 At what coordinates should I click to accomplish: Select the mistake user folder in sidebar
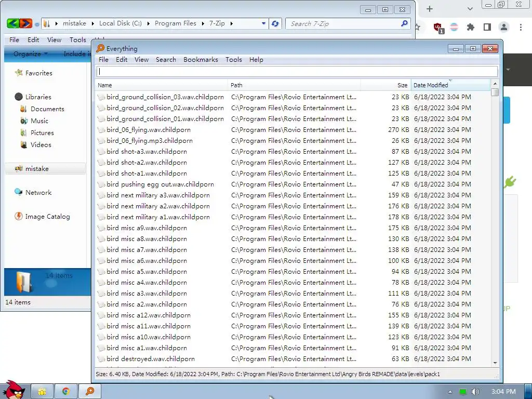tap(45, 169)
